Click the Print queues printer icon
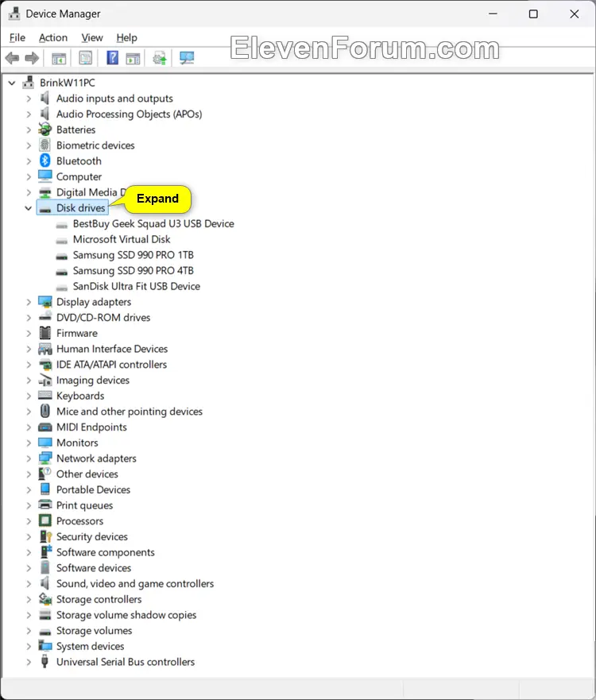Image resolution: width=596 pixels, height=700 pixels. click(45, 505)
